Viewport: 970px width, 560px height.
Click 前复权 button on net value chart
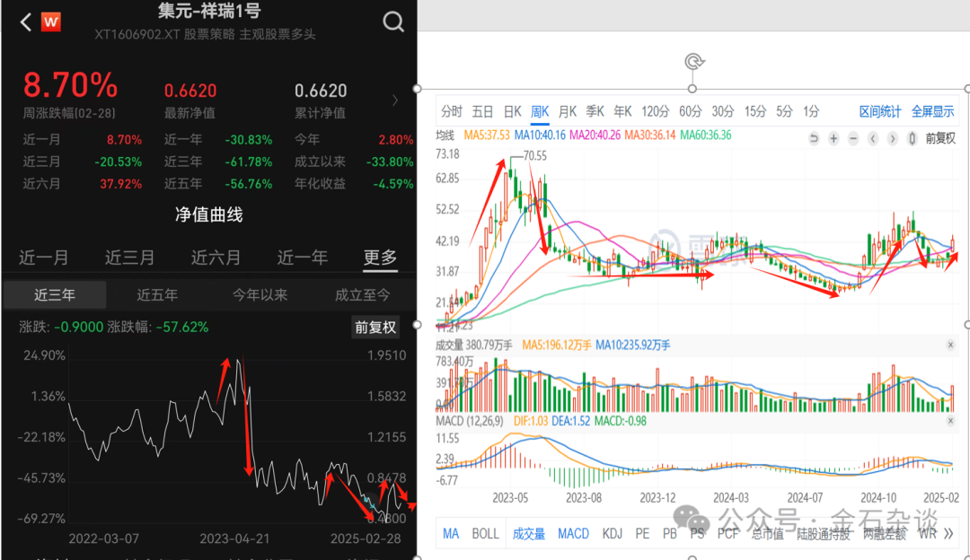coord(375,327)
